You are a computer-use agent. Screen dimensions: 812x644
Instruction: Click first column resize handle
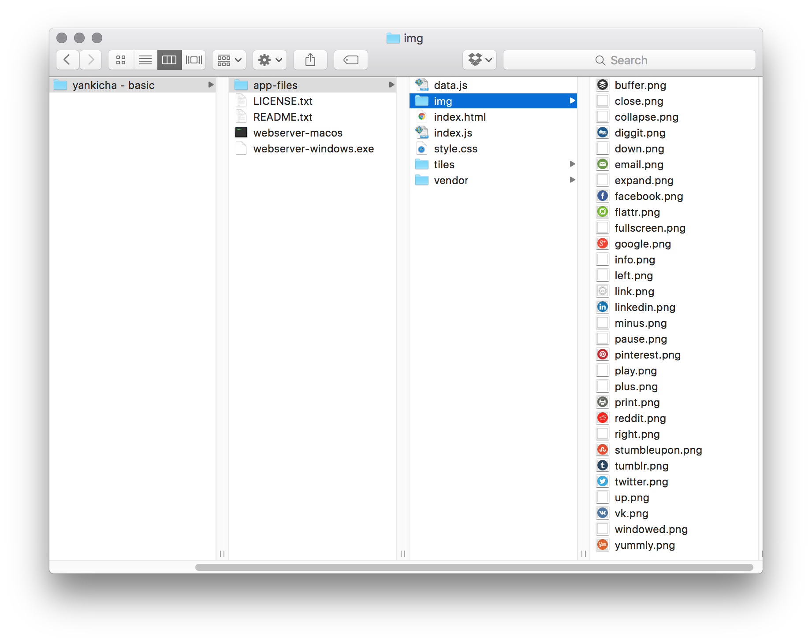tap(222, 554)
